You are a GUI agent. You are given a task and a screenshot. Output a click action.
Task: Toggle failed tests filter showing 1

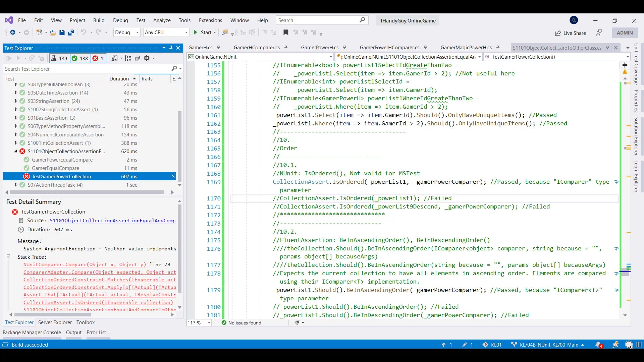[x=98, y=58]
